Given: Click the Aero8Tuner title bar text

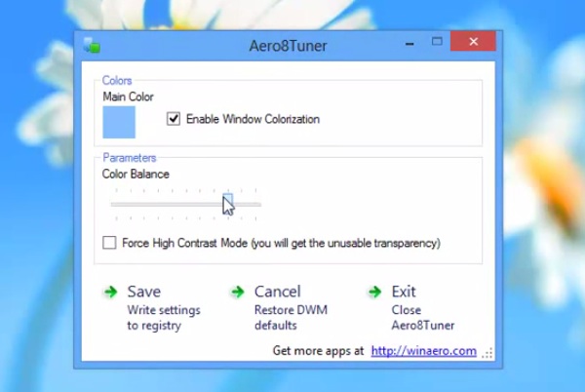Looking at the screenshot, I should (x=288, y=46).
